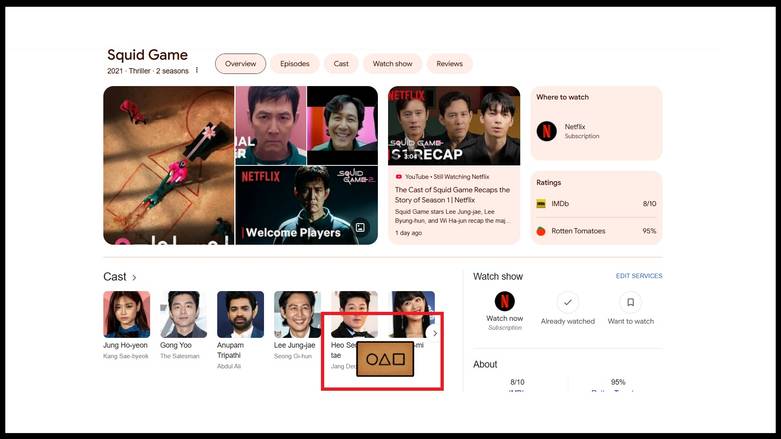
Task: Play the S1 Recap video thumbnail
Action: pyautogui.click(x=454, y=126)
